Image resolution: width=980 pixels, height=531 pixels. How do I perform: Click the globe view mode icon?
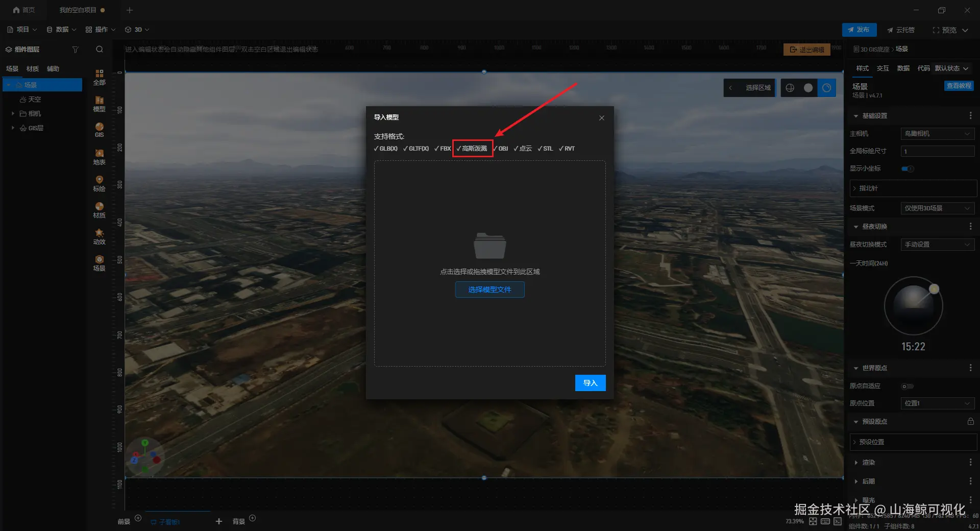pyautogui.click(x=790, y=88)
